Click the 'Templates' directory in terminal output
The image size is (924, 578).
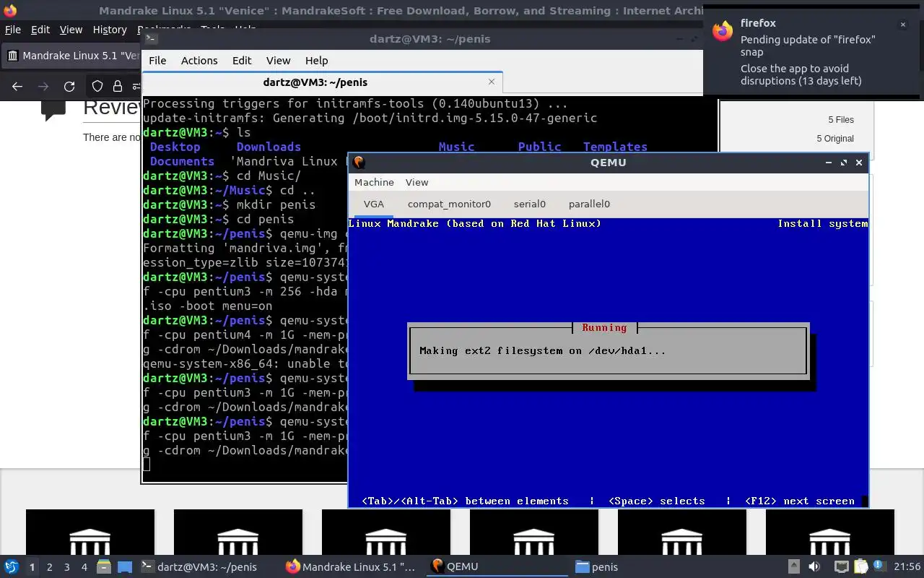(615, 147)
